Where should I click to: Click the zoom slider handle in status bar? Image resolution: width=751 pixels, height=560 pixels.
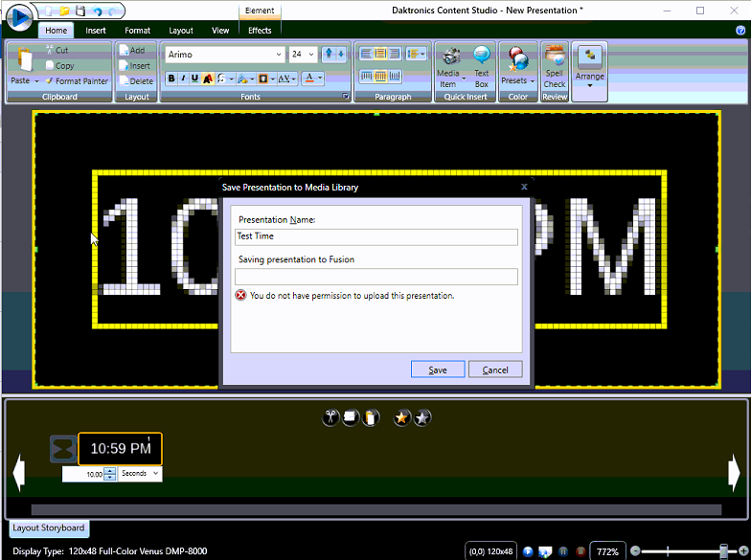point(724,551)
